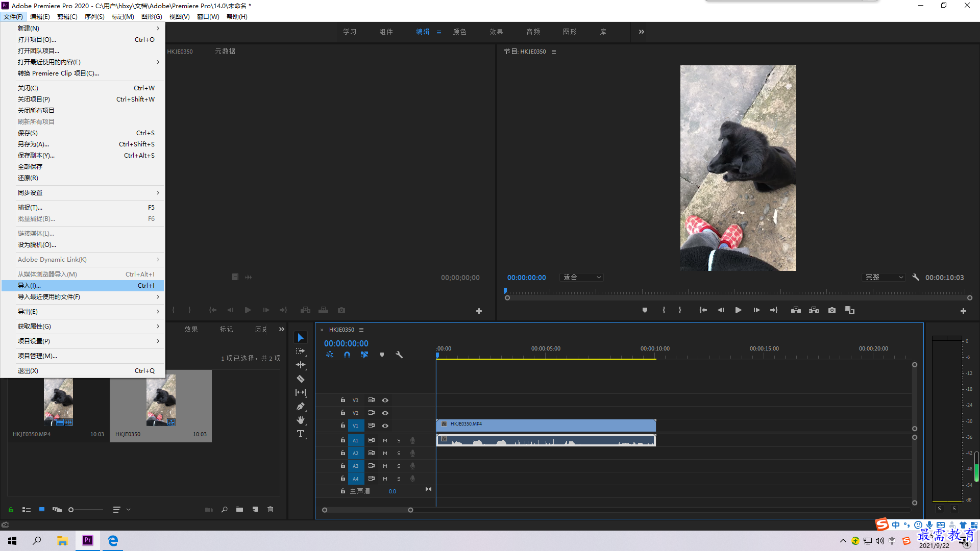Choose 保存(S) from File menu
Image resolution: width=980 pixels, height=551 pixels.
point(83,133)
